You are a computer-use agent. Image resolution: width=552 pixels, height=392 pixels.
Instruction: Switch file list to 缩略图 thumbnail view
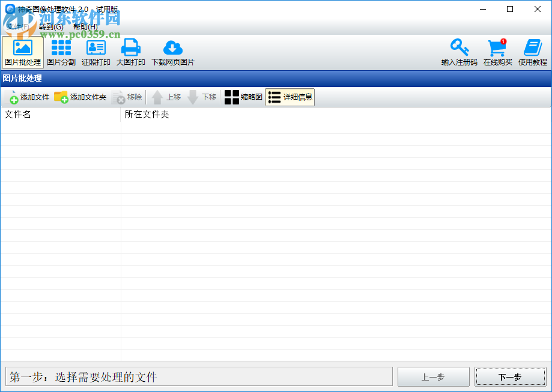[x=243, y=97]
